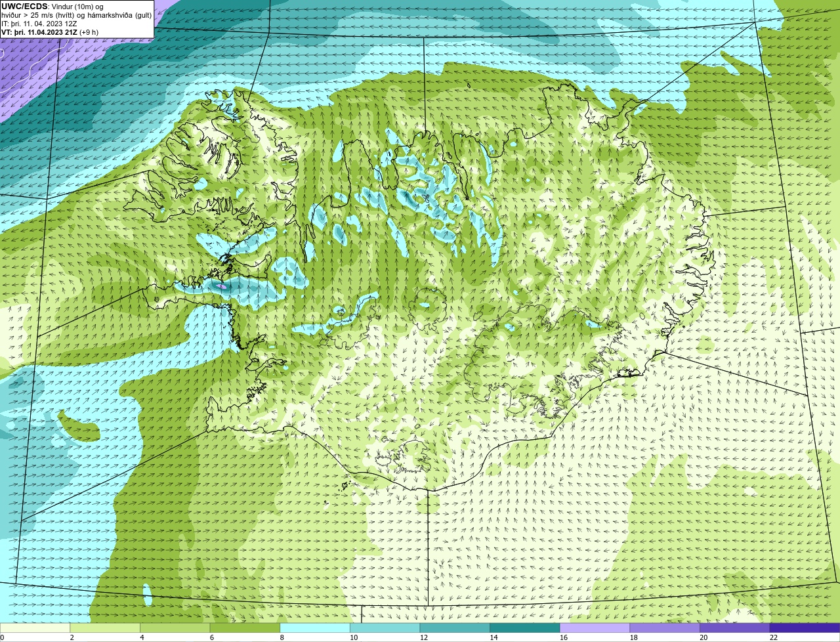
Task: Click the legend swatch above 22 m/s
Action: [x=805, y=628]
